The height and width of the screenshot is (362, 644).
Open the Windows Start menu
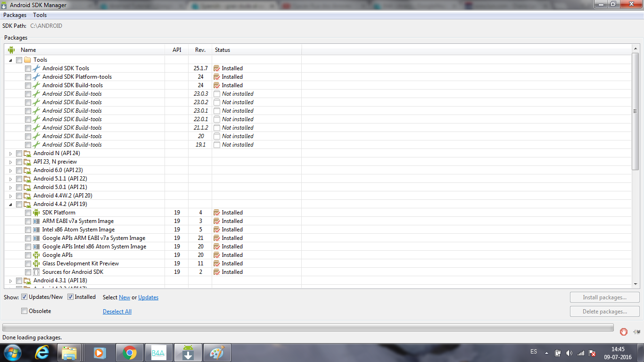tap(13, 353)
